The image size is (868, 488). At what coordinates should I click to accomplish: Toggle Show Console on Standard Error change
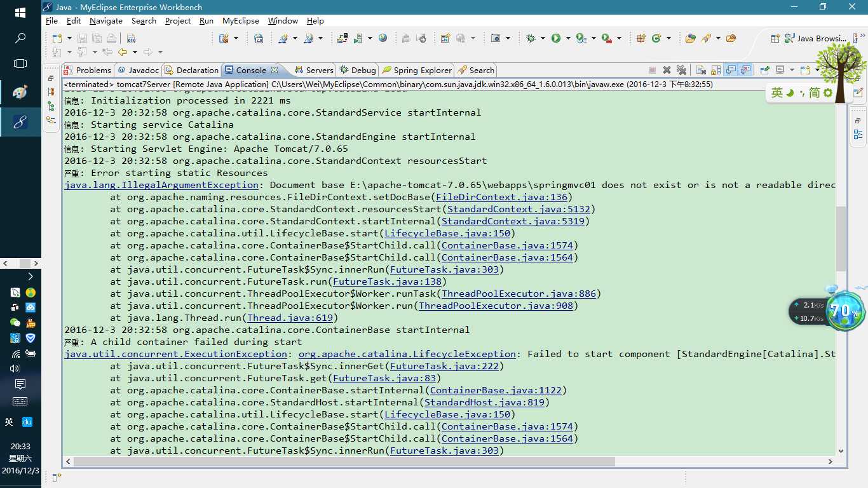[x=745, y=70]
